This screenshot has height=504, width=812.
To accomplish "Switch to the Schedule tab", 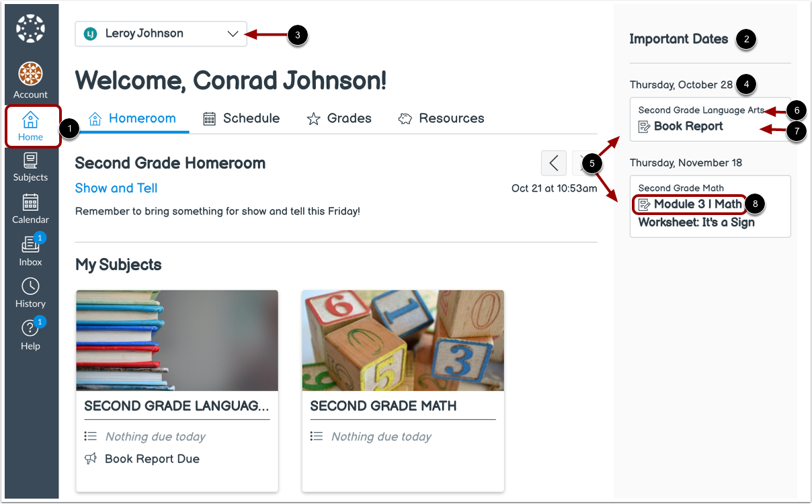I will [x=241, y=118].
